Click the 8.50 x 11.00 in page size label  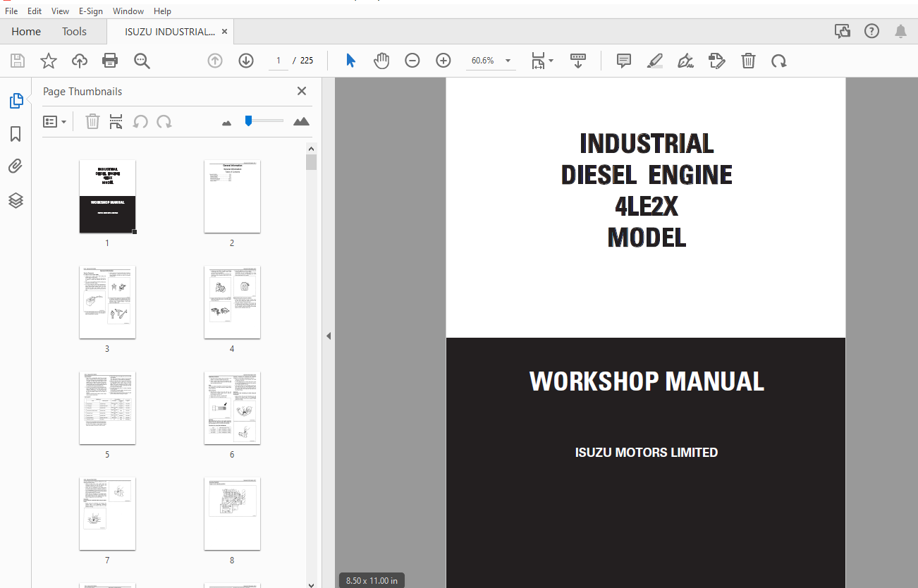tap(372, 580)
